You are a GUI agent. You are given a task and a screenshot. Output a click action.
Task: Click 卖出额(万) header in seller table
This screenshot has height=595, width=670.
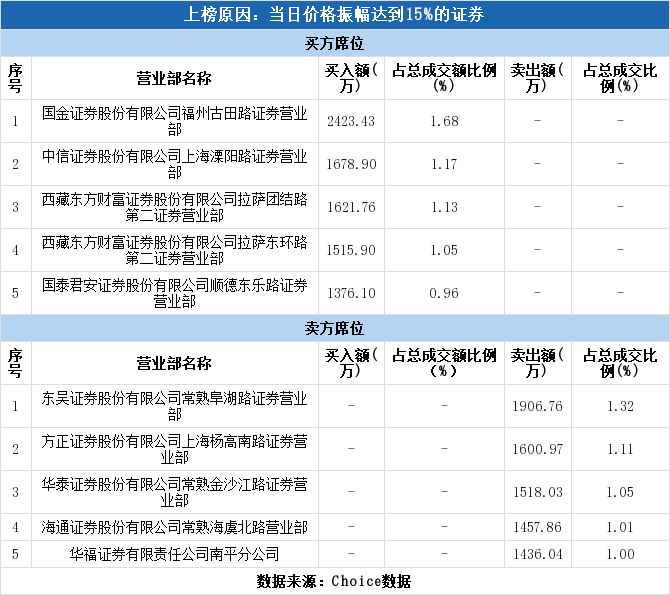coord(538,363)
